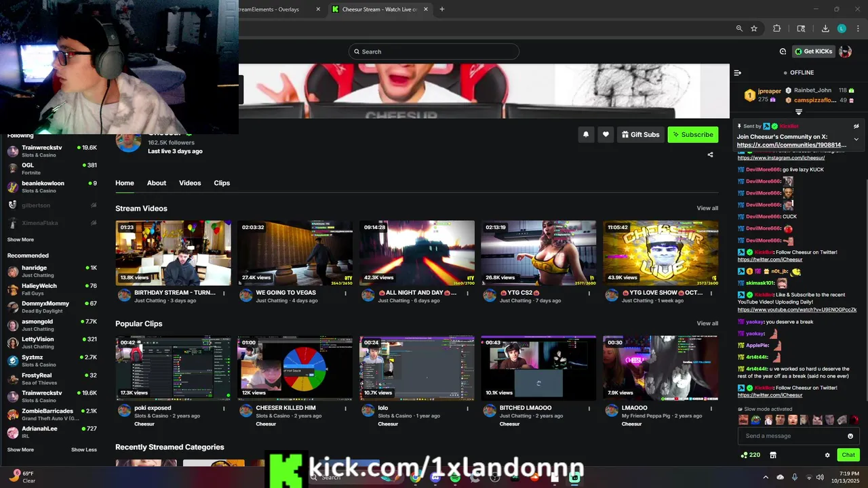
Task: Open youtube.com link in chat
Action: pyautogui.click(x=797, y=310)
